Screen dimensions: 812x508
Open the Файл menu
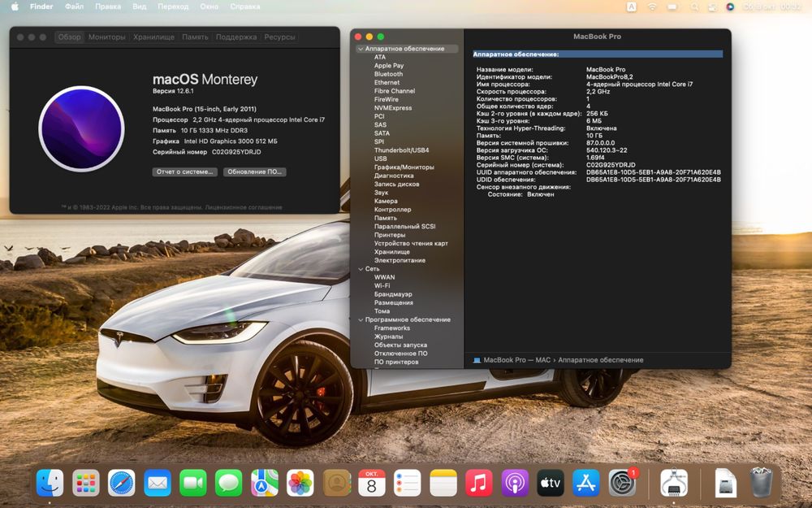click(74, 7)
